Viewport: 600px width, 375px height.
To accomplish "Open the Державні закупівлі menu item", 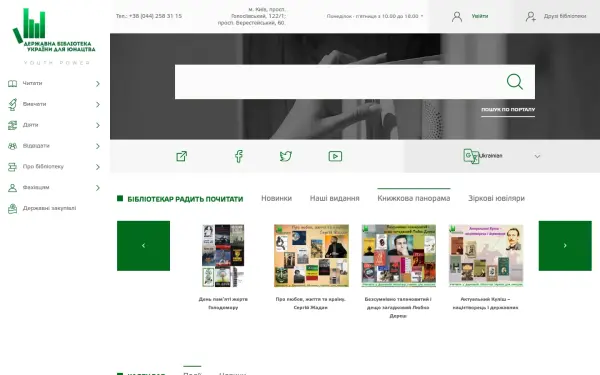I will click(49, 208).
